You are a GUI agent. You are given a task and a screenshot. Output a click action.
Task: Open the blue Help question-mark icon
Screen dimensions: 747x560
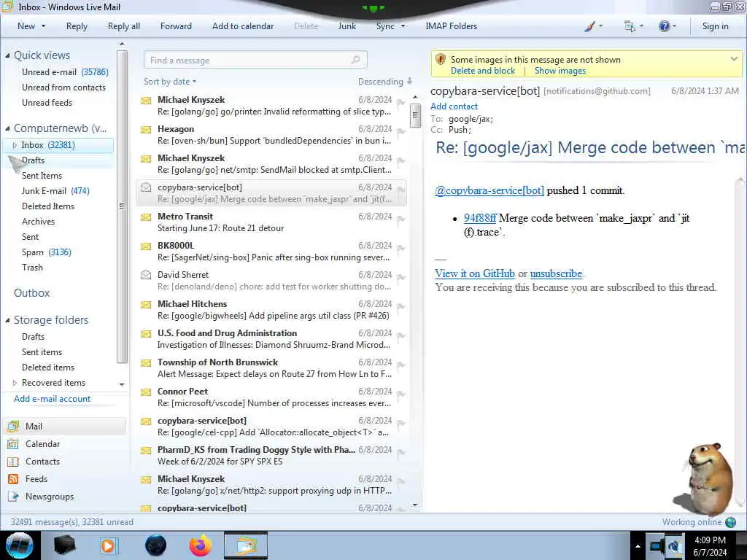664,26
